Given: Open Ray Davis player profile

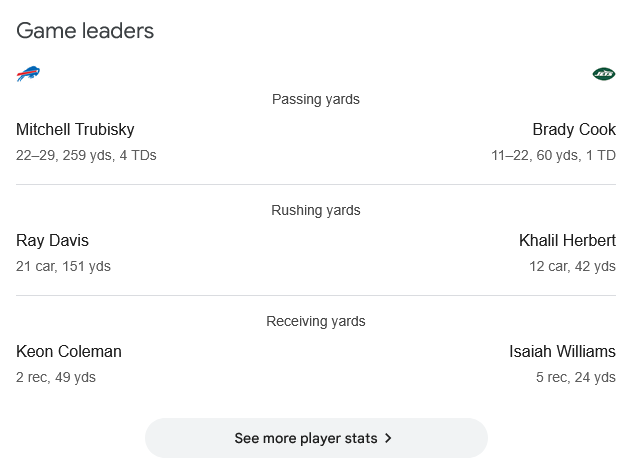Looking at the screenshot, I should pos(52,241).
